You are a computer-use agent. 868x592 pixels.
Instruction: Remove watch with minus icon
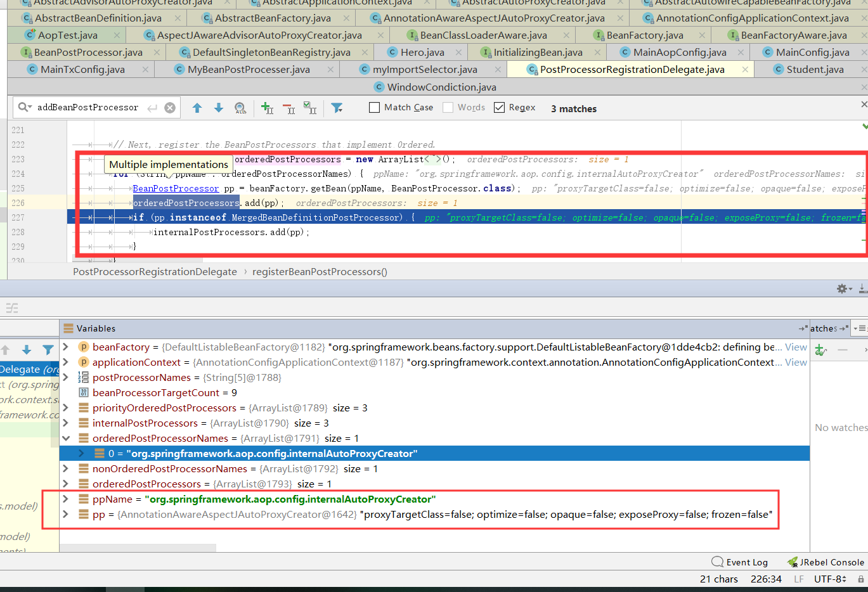(x=843, y=350)
